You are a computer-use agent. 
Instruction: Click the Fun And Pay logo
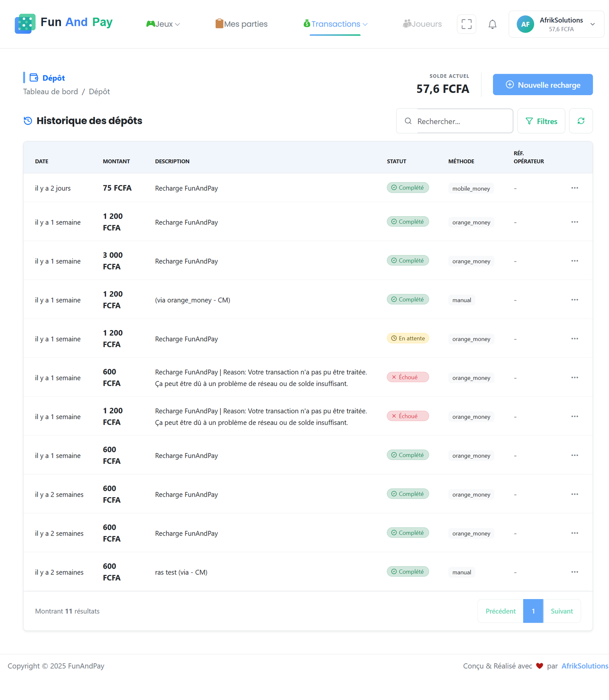click(64, 23)
